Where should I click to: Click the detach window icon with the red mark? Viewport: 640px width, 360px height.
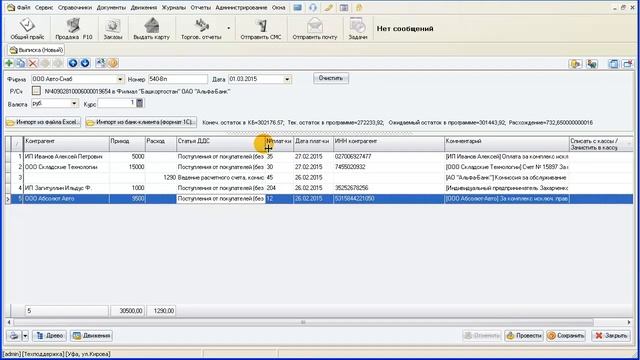(627, 64)
